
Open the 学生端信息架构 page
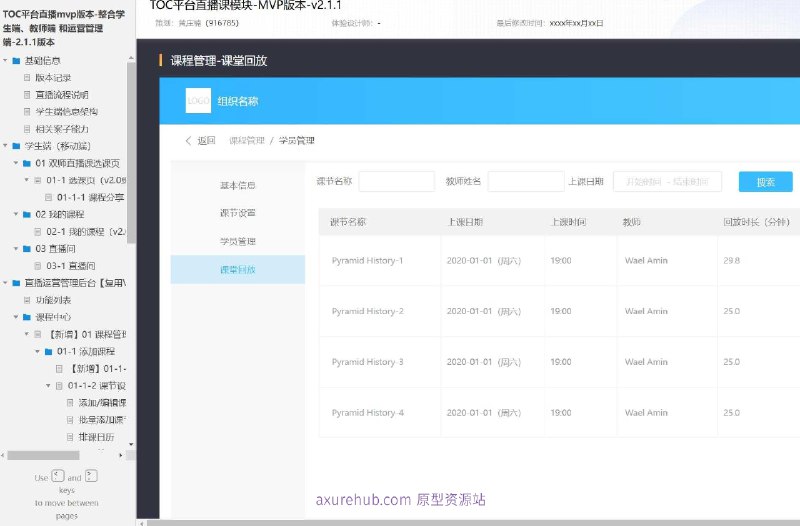click(x=66, y=112)
